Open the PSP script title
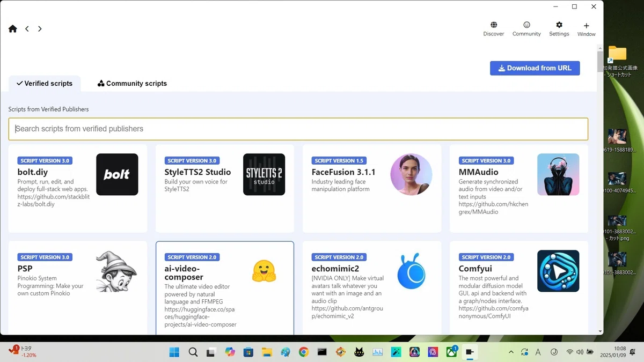644x362 pixels. point(25,269)
